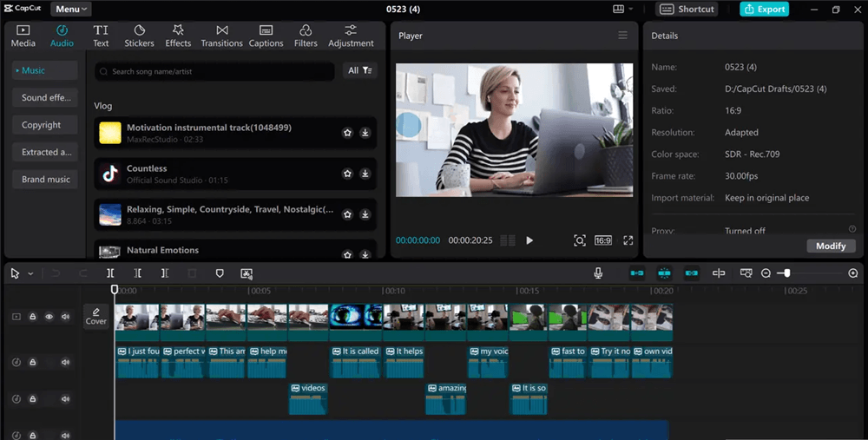Open the All filter dropdown
868x440 pixels.
[360, 70]
